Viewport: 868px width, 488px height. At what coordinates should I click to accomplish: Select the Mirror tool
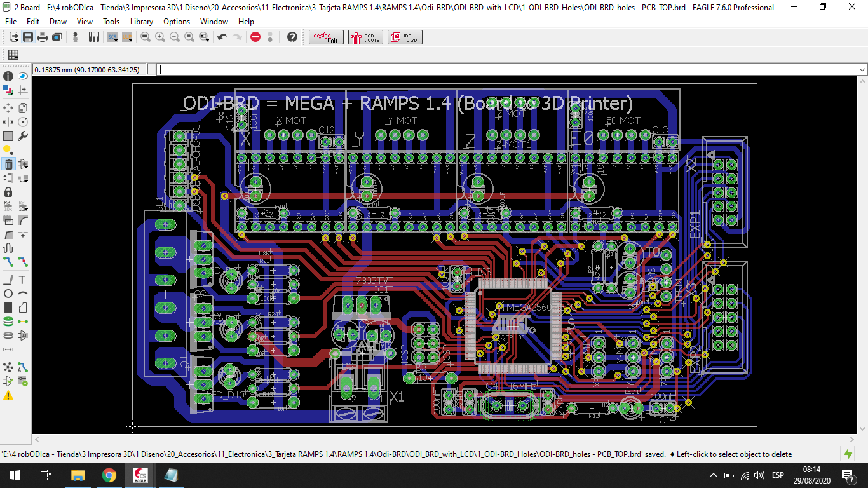(x=8, y=121)
